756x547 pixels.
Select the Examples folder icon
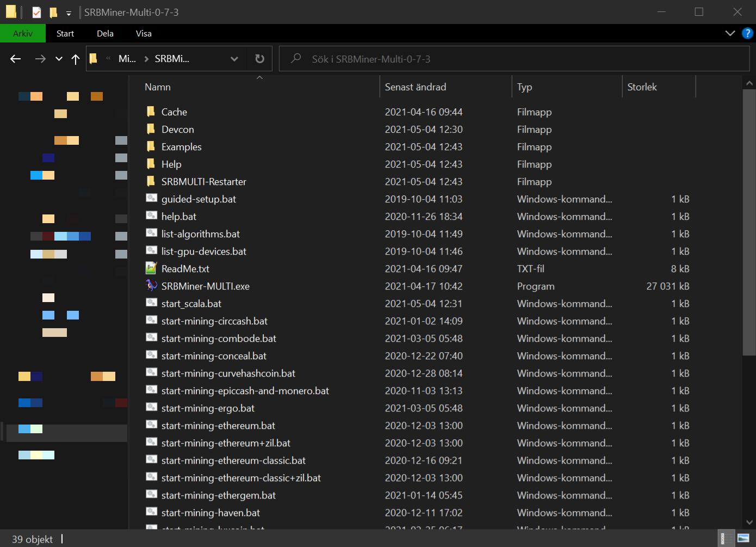(x=151, y=146)
